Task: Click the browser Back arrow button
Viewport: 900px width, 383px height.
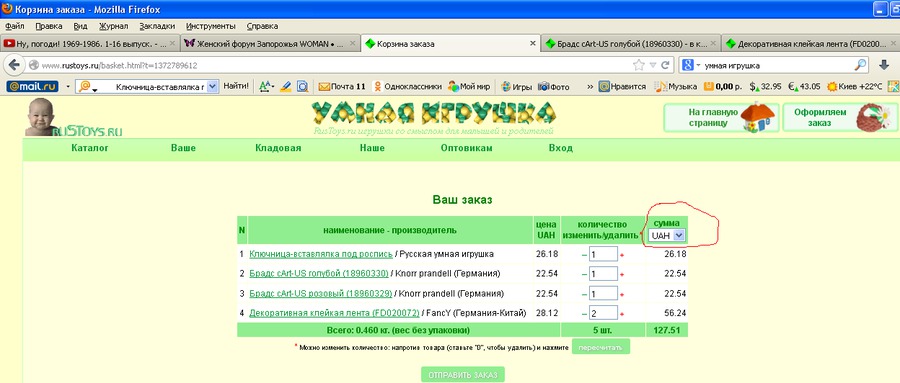Action: tap(14, 65)
